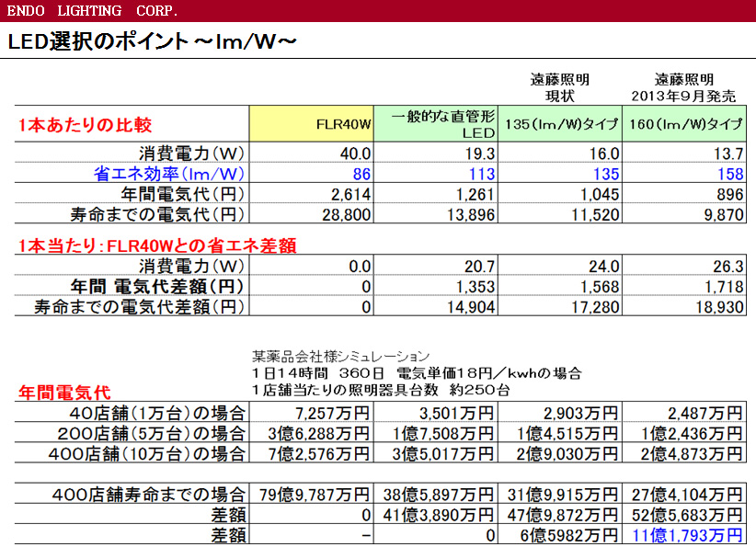
Task: Select the title LED選択のポイント ～lm/W～
Action: tap(152, 41)
